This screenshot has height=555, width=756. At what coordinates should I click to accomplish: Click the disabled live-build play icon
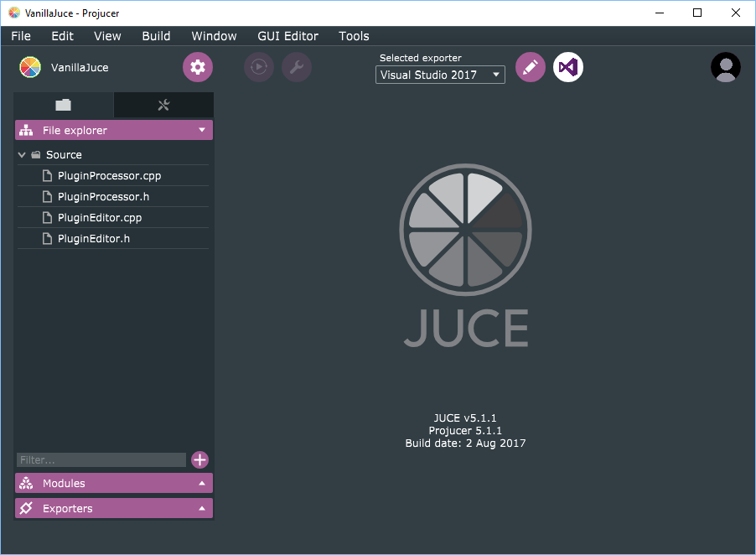259,67
